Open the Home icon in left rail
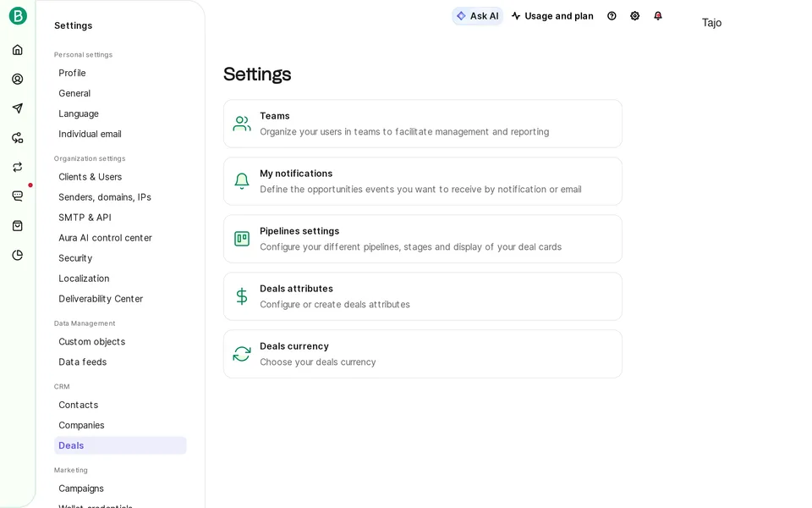Viewport: 812px width, 508px height. (18, 50)
